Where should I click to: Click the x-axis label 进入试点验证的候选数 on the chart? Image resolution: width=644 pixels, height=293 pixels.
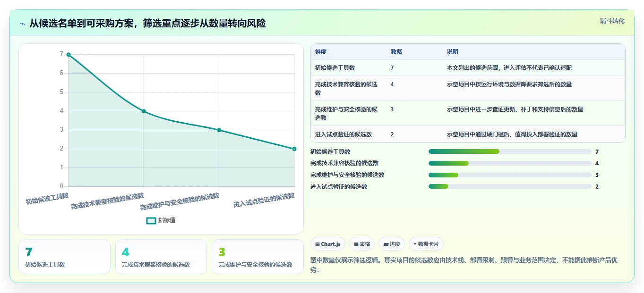[x=264, y=200]
